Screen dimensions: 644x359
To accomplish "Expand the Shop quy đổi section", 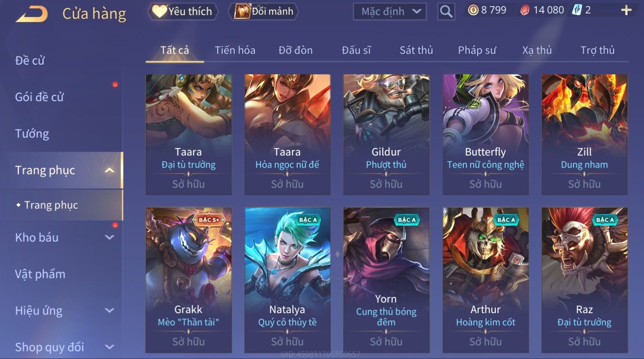I will point(110,347).
